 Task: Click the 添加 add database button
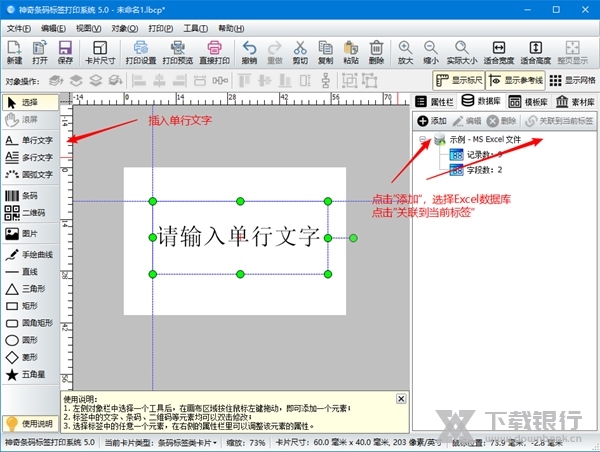tap(432, 121)
